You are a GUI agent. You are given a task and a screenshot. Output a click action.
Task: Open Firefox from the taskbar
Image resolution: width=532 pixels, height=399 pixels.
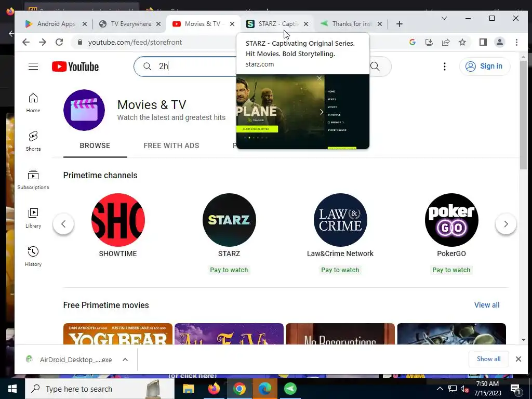pyautogui.click(x=214, y=389)
